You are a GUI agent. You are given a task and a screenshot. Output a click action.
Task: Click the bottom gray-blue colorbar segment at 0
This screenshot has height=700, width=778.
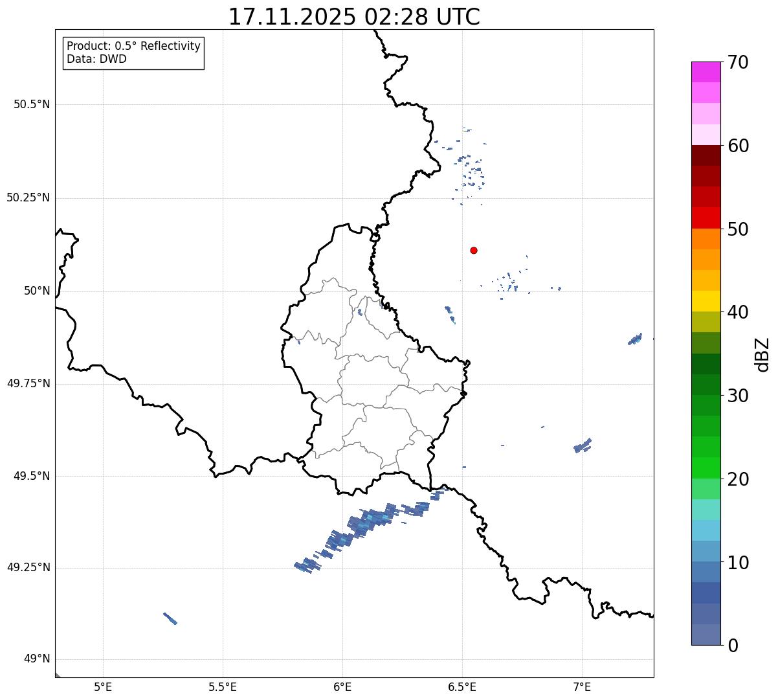pos(706,635)
